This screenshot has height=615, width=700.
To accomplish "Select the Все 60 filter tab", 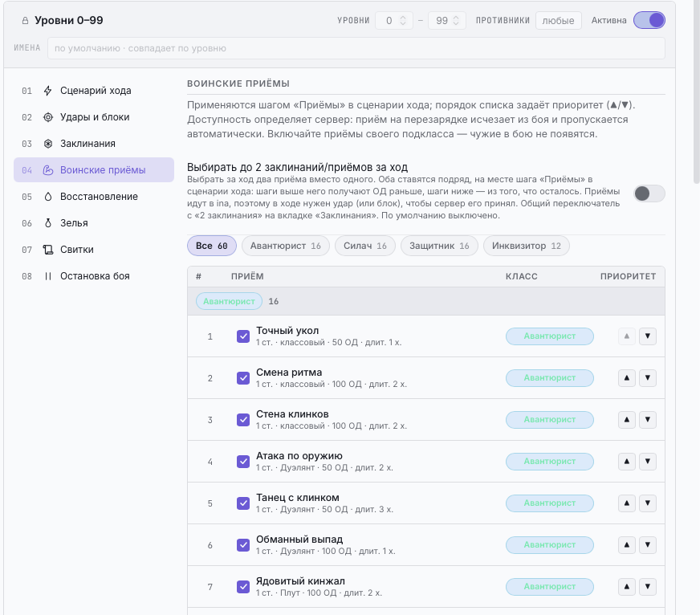I will pos(212,246).
